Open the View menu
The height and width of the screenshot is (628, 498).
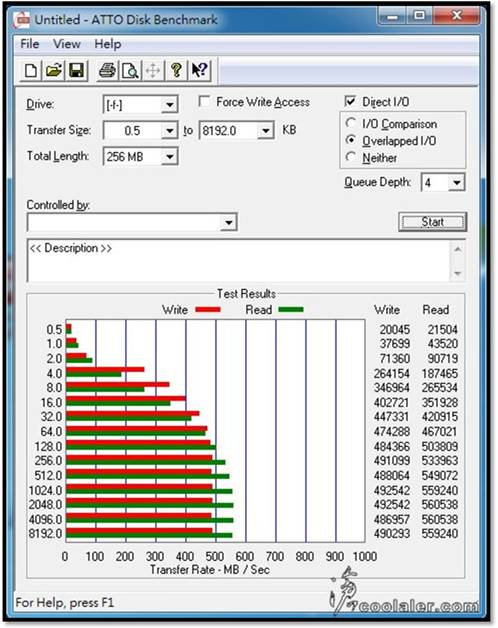[67, 44]
